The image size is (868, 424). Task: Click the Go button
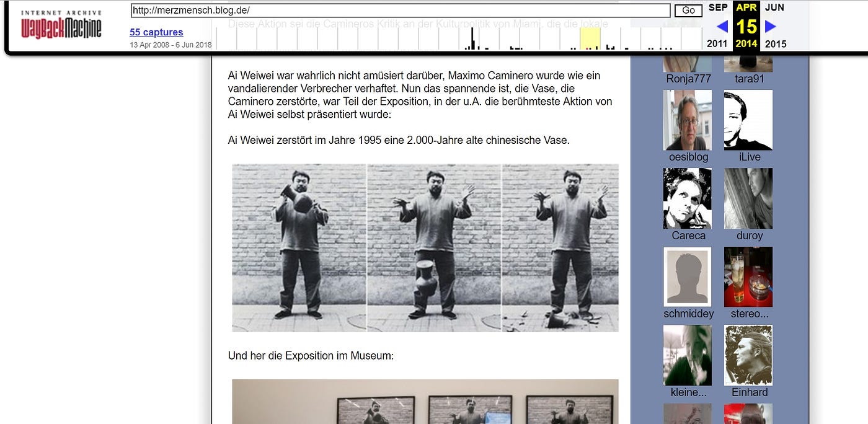pos(688,11)
